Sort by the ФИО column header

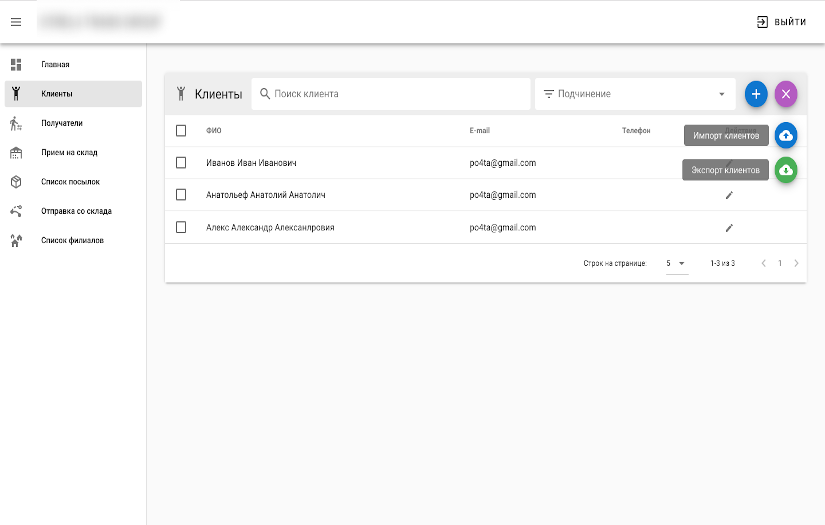click(214, 130)
